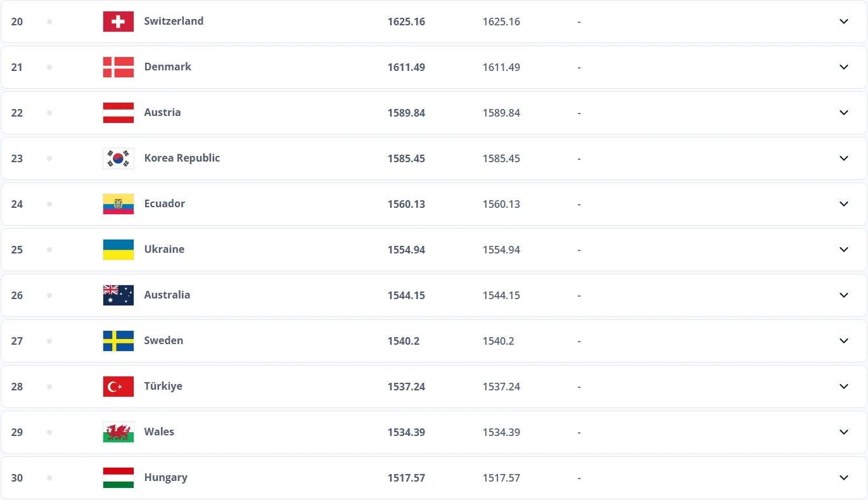Screen dimensions: 868x500
Task: Click the Switzerland flag icon
Action: (118, 22)
